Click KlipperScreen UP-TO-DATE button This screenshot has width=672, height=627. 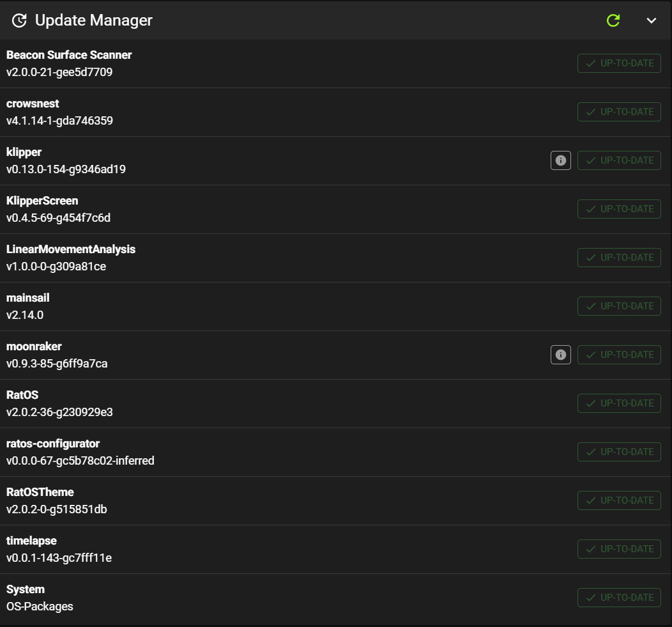tap(619, 209)
